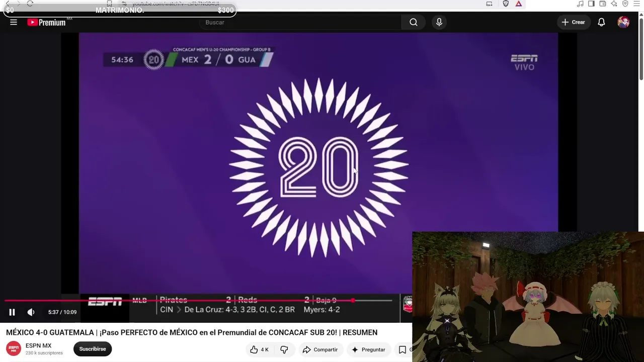Click the MATRIMONIO goal bar overlay
Screen dimensions: 644x362
pyautogui.click(x=120, y=10)
